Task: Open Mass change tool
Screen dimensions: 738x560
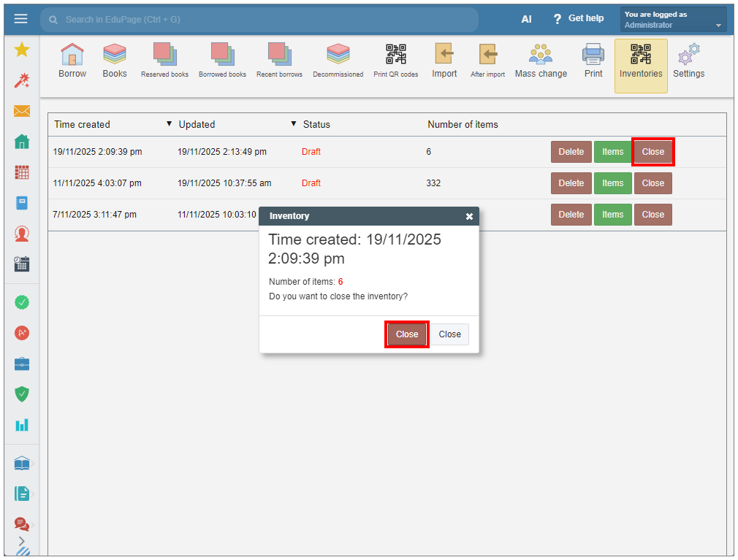Action: pyautogui.click(x=541, y=61)
